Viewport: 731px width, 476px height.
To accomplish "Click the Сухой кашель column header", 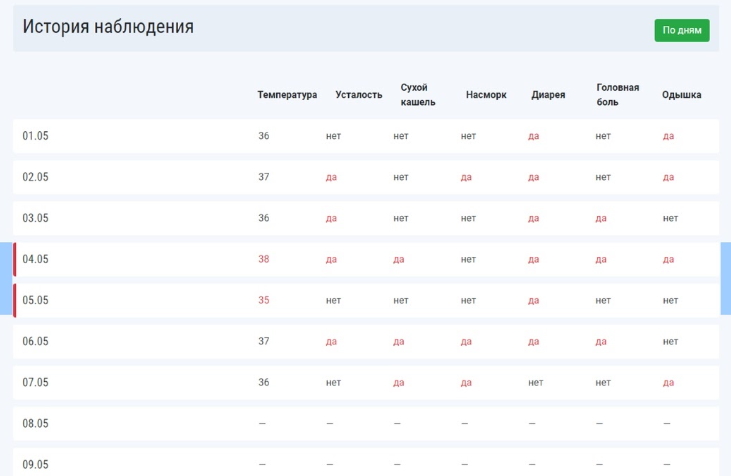I will 418,95.
